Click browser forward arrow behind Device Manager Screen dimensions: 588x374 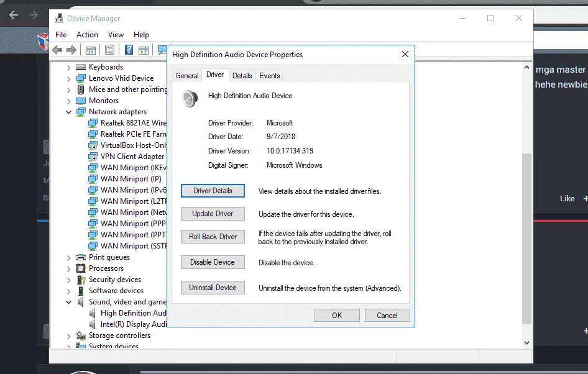point(34,15)
